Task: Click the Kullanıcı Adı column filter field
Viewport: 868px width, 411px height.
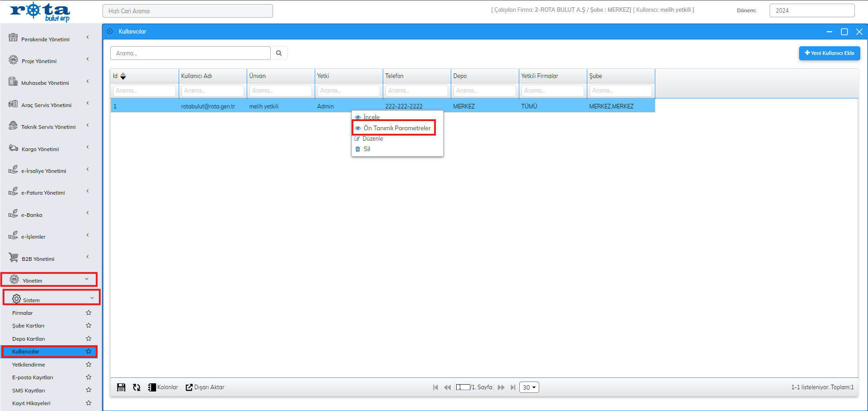Action: 212,91
